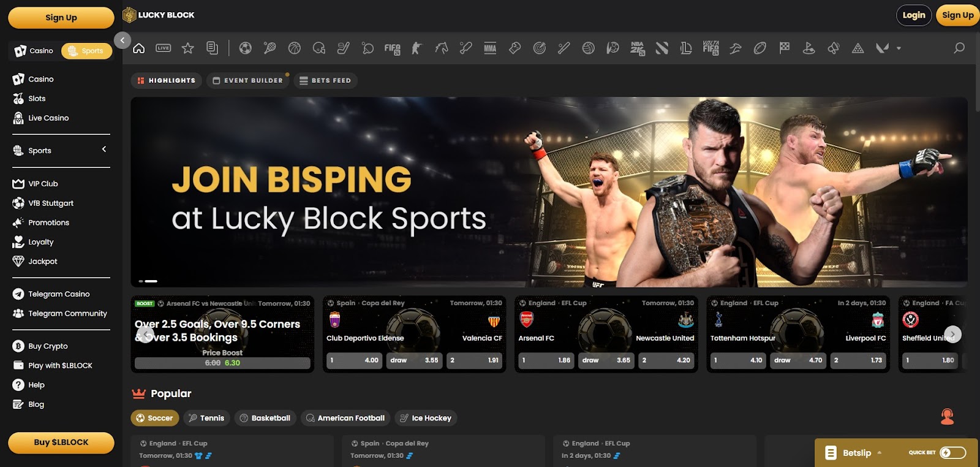The image size is (980, 467).
Task: Open the search magnifier icon
Action: click(x=959, y=48)
